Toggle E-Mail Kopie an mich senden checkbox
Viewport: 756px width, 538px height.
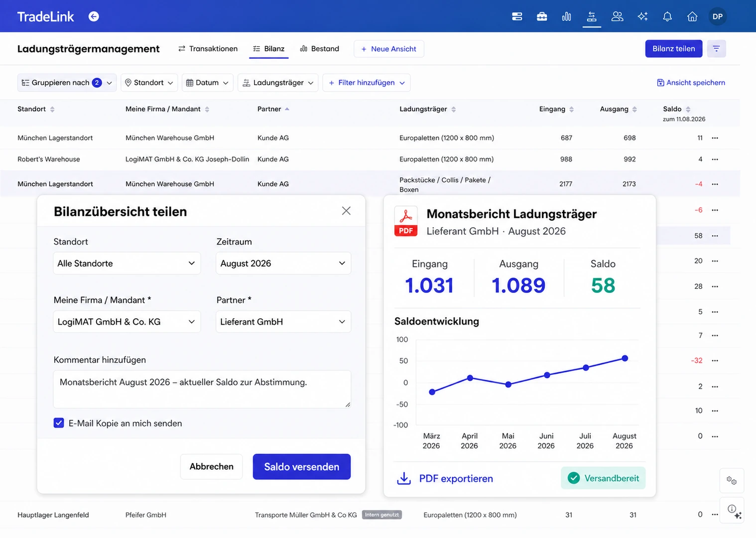click(59, 423)
